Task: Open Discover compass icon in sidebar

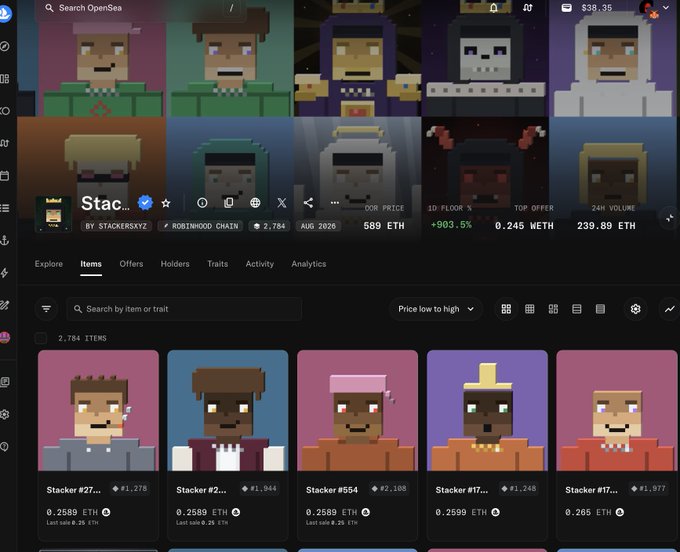Action: pos(5,46)
